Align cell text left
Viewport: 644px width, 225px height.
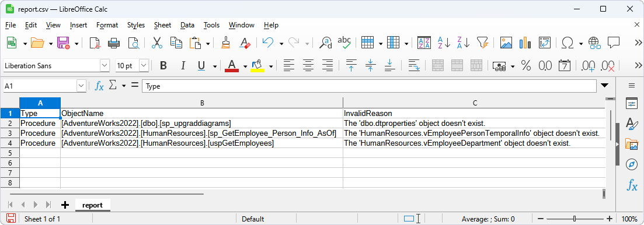tap(289, 65)
